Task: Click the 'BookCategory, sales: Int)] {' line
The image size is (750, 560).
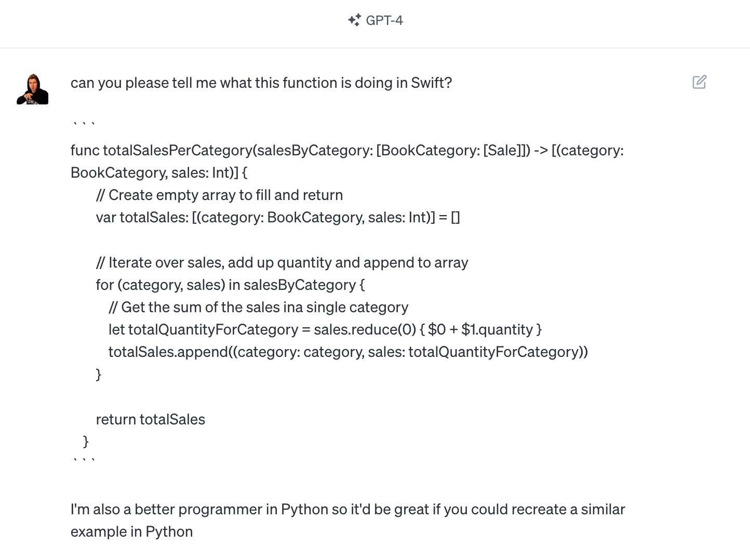Action: [x=159, y=172]
